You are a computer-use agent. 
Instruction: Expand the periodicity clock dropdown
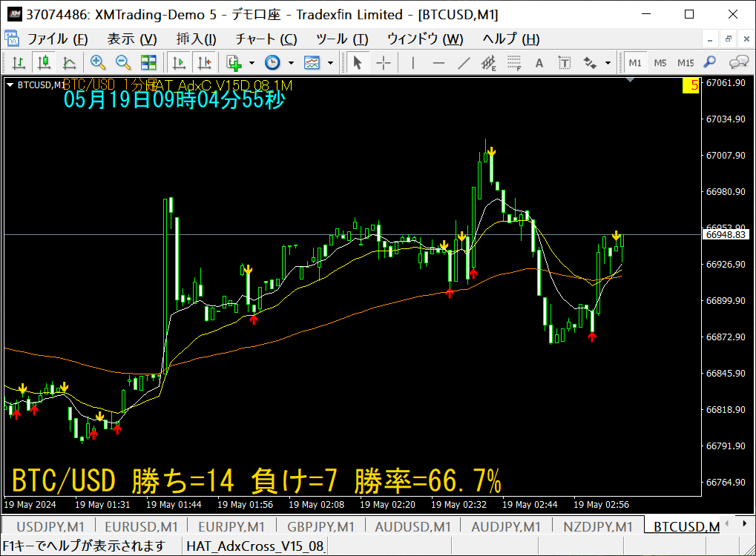click(291, 63)
